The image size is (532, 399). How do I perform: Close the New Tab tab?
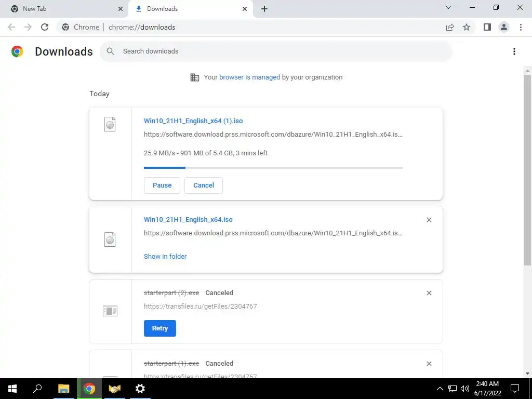tap(121, 9)
